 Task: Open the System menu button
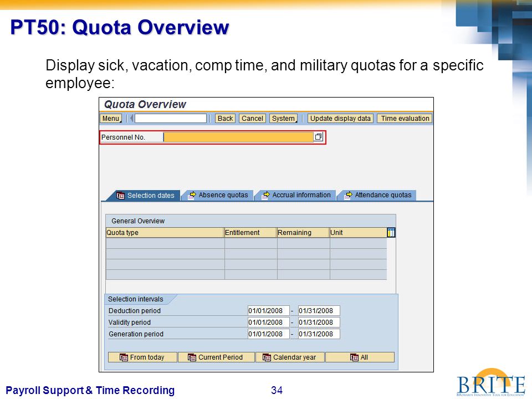click(284, 119)
